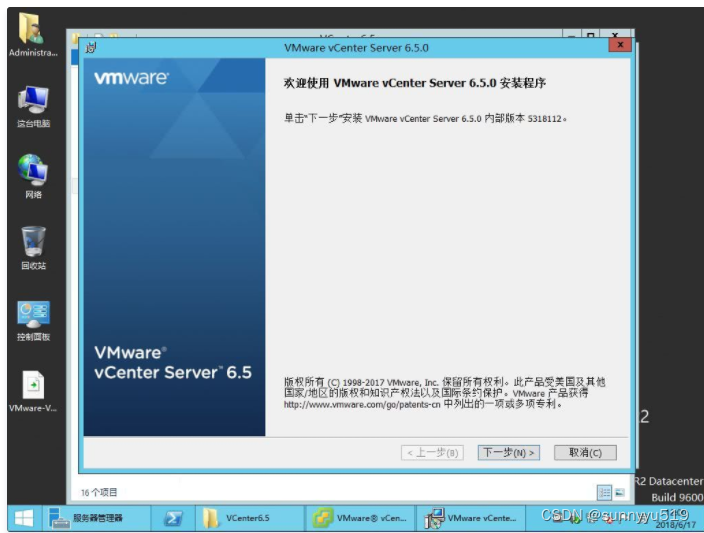
Task: Close the vCenter Server installer dialog
Action: (620, 45)
